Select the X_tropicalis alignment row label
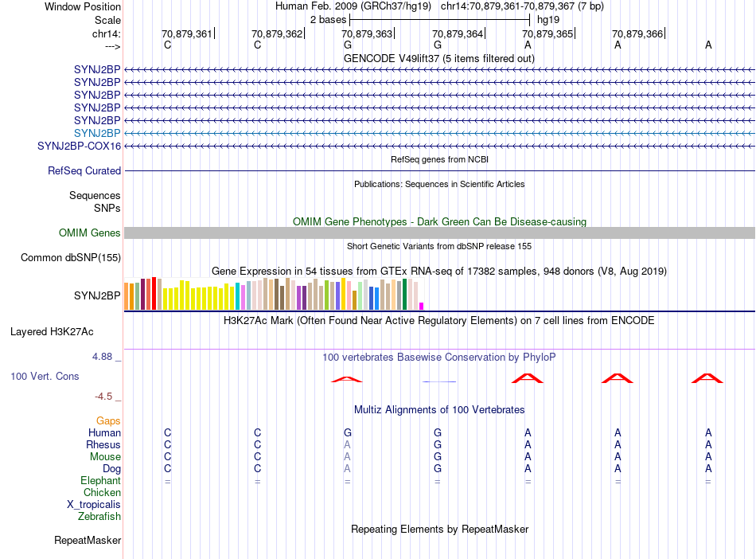This screenshot has height=559, width=756. [x=94, y=505]
